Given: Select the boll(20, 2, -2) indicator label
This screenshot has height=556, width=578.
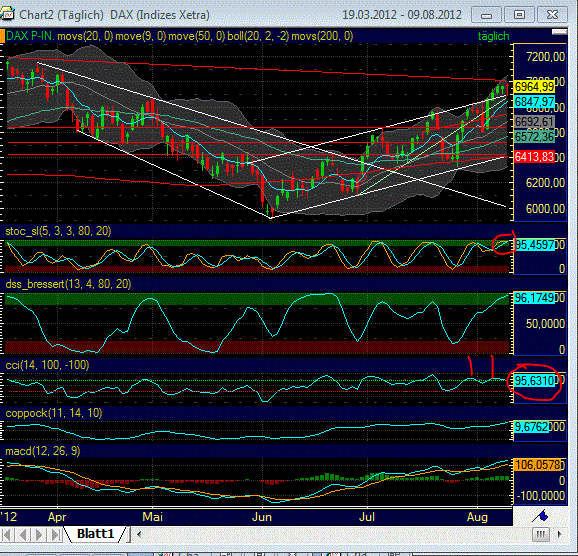Looking at the screenshot, I should click(x=259, y=36).
